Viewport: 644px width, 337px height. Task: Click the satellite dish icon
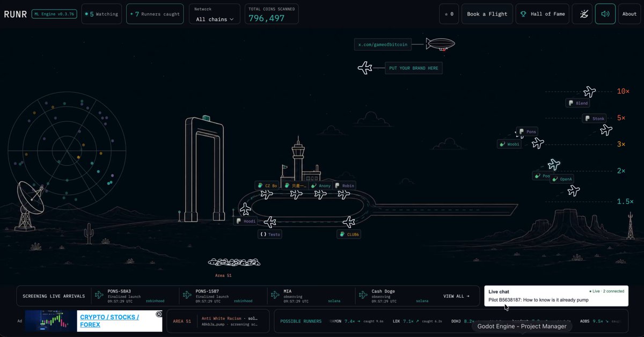tap(30, 206)
